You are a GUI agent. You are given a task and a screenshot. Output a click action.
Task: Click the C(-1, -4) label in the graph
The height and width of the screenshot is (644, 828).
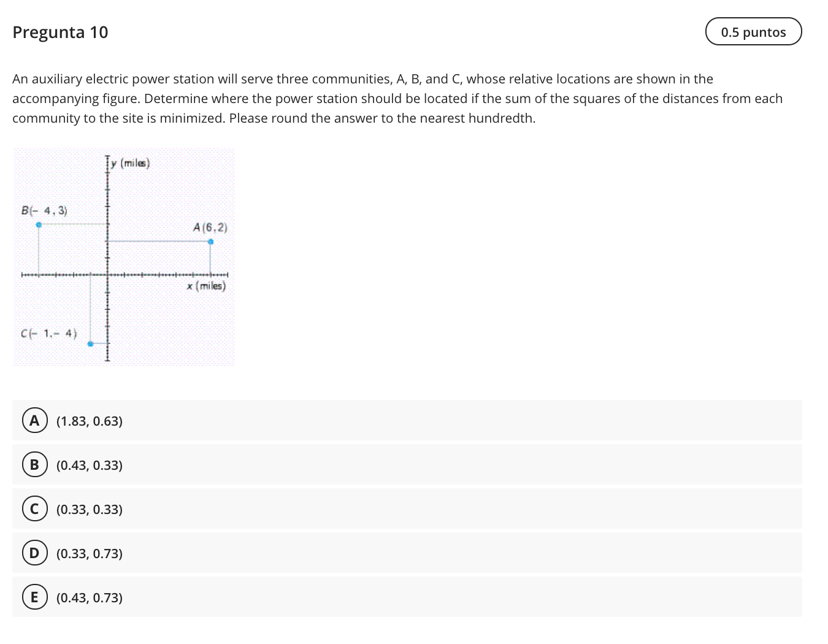[x=48, y=334]
